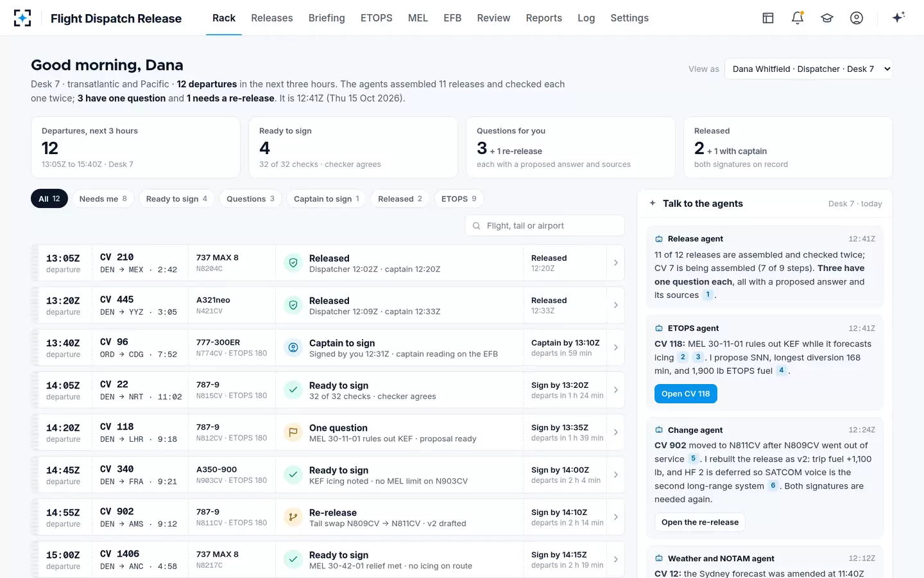Click the ready checkmark icon for CV 340
924x578 pixels.
[x=293, y=475]
